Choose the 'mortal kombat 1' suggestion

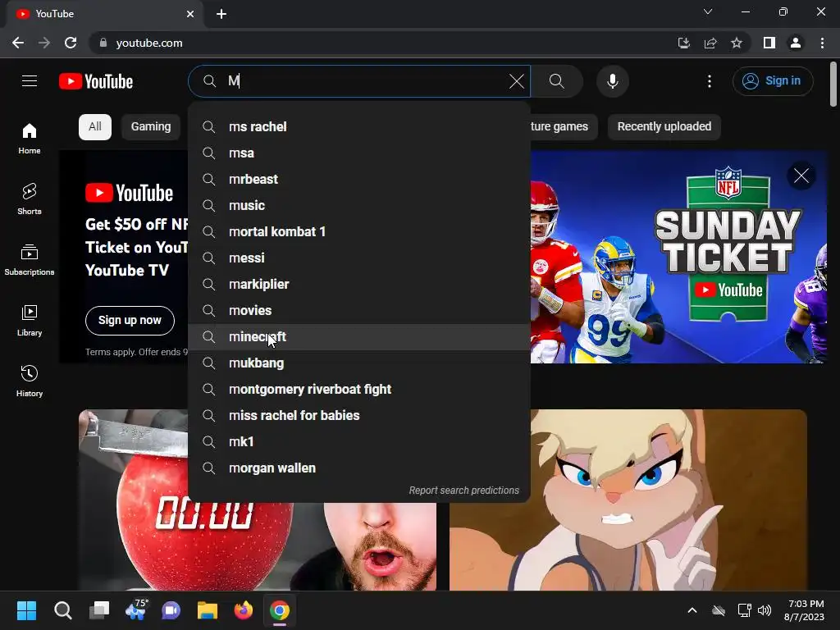click(x=359, y=232)
